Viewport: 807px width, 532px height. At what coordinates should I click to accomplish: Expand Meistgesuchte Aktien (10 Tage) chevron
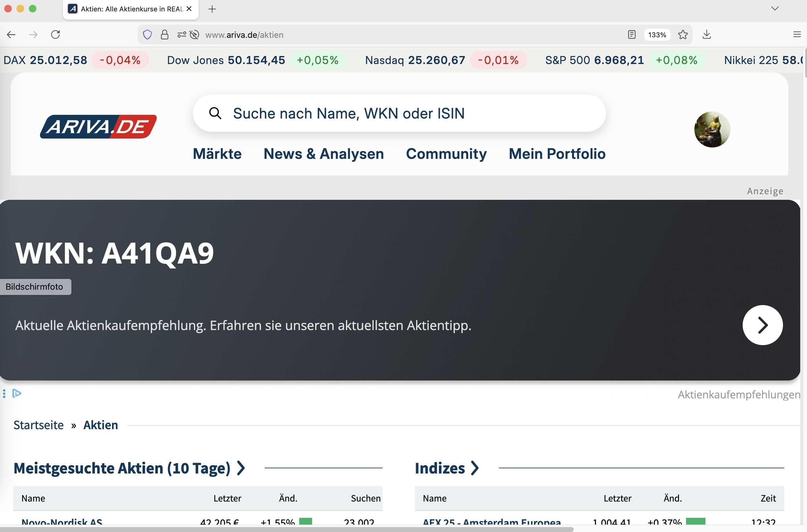[x=241, y=468]
